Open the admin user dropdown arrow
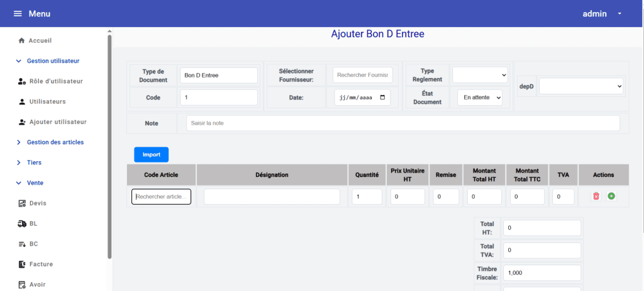The image size is (644, 291). [619, 14]
